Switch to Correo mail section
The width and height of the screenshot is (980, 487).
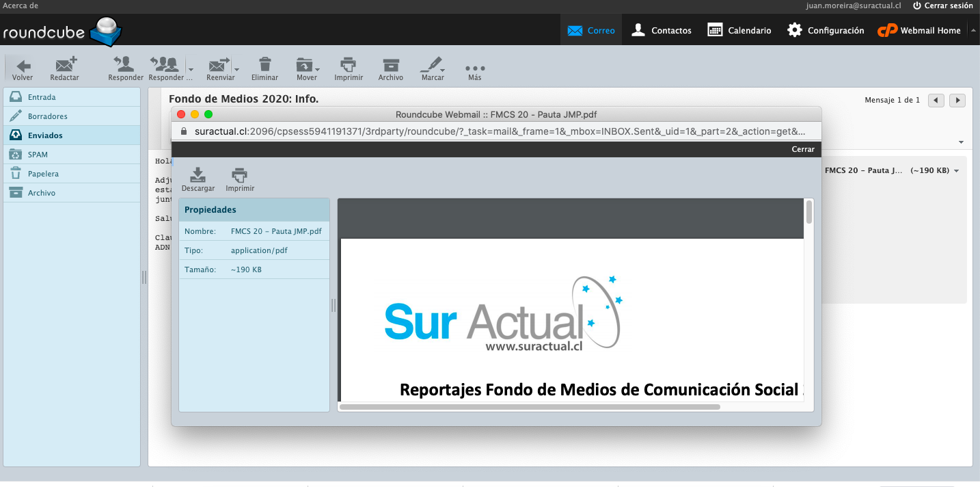point(591,30)
